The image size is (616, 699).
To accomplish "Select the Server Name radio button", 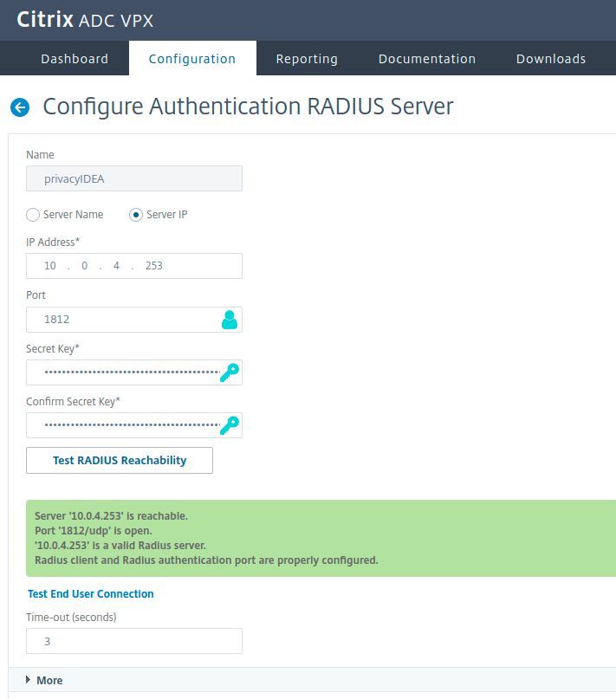I will click(33, 215).
